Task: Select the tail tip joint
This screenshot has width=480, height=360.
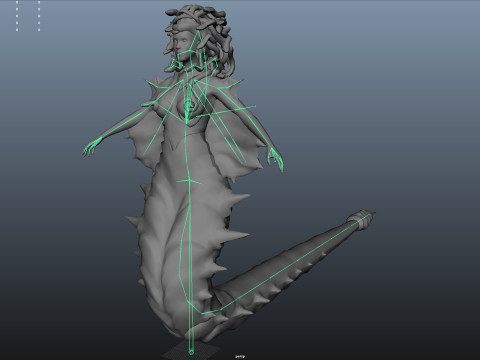Action: click(370, 214)
